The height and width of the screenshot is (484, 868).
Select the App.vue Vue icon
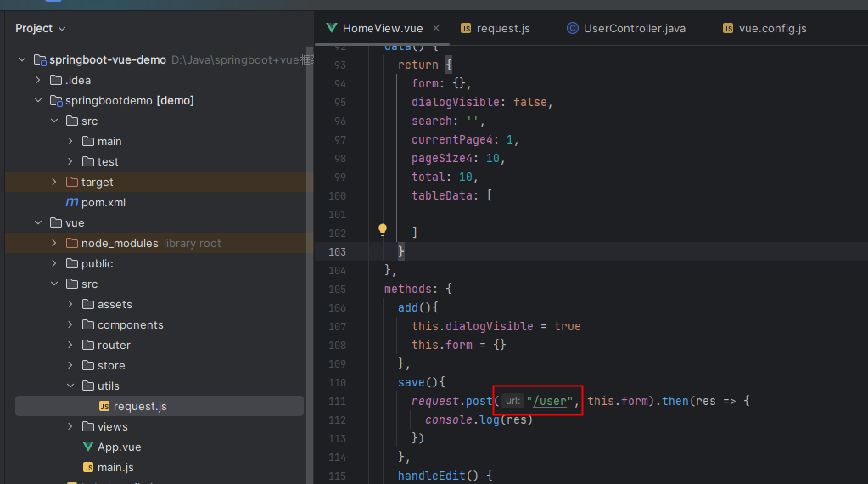88,447
